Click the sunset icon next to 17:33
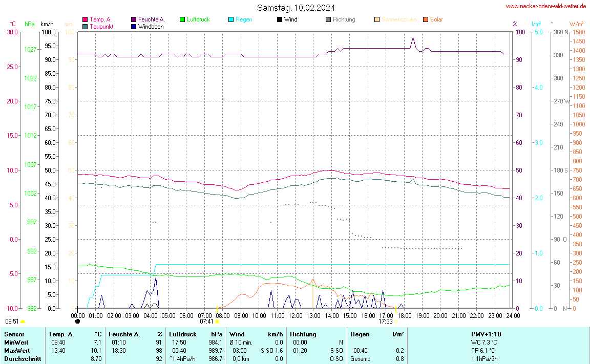Screen dimensions: 590x364 point(396,322)
